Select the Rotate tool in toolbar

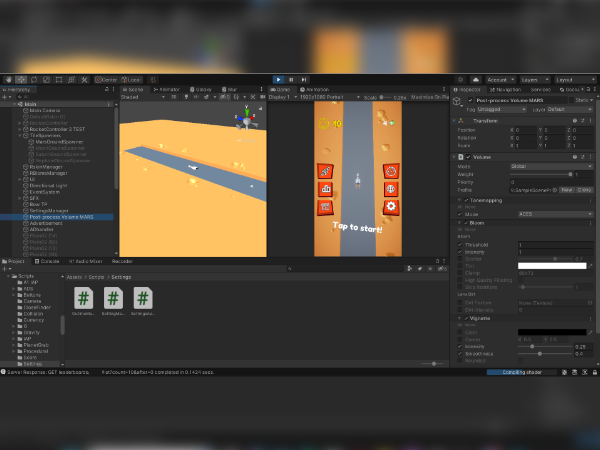(x=34, y=80)
